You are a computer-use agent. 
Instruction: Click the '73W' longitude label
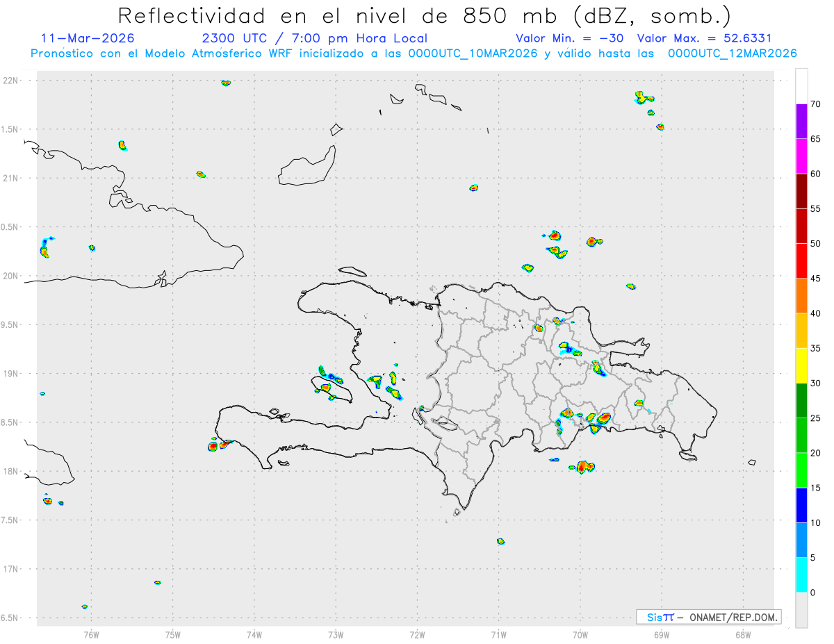(x=336, y=634)
